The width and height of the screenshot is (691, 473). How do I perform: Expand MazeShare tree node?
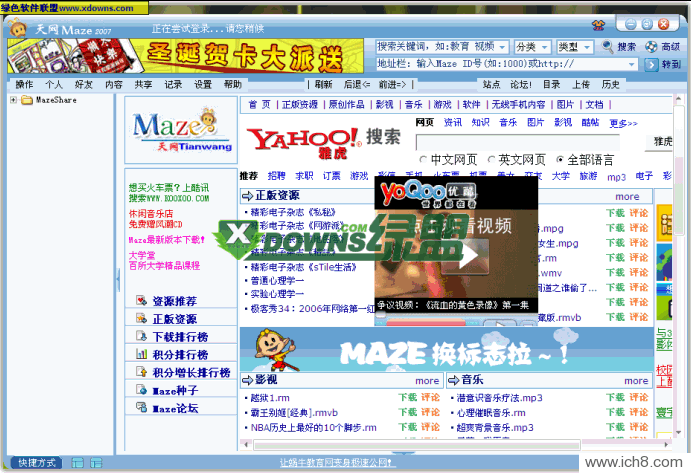click(x=14, y=100)
